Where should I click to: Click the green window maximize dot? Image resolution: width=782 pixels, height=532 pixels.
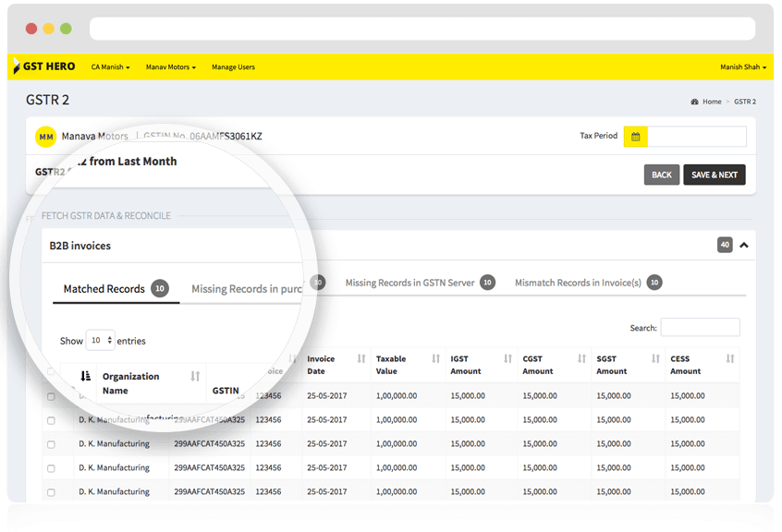point(66,29)
